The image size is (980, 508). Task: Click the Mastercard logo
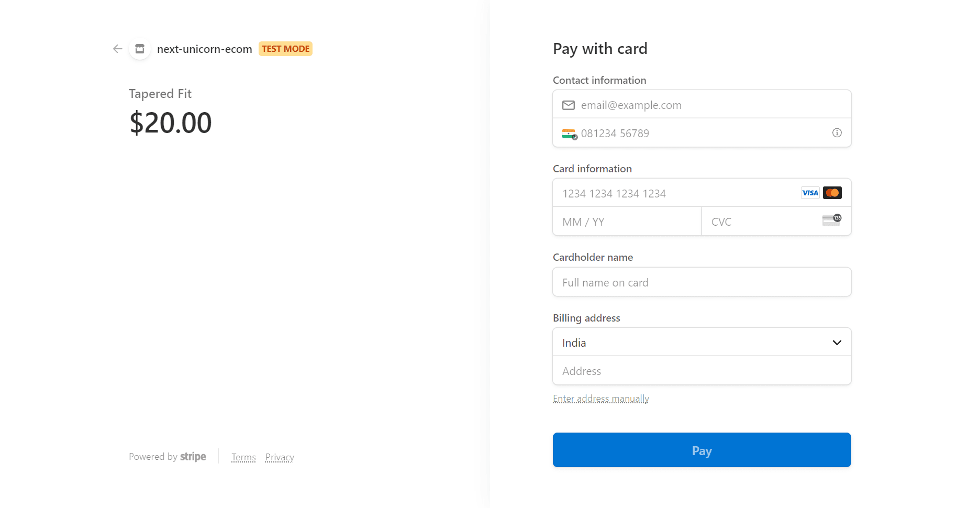[832, 193]
